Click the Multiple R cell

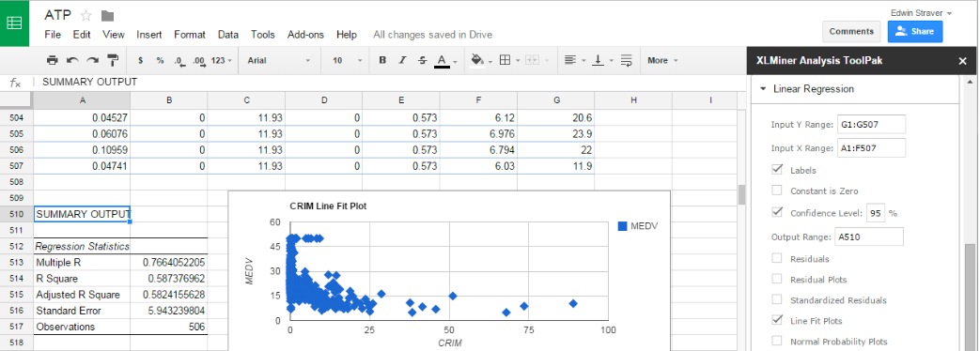pyautogui.click(x=81, y=263)
